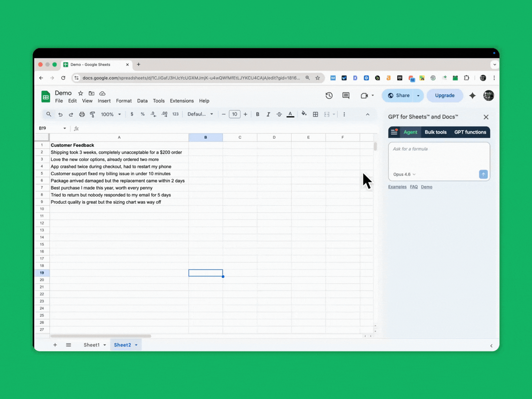
Task: Open the borders tool
Action: [x=316, y=114]
